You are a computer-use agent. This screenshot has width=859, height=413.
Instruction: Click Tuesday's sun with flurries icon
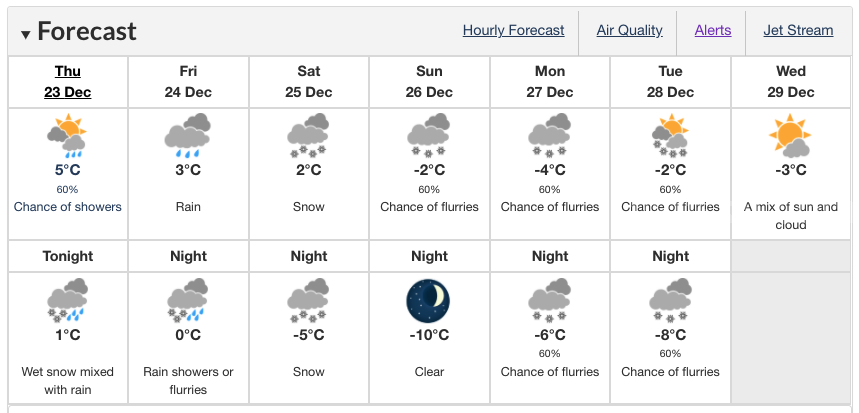click(670, 137)
